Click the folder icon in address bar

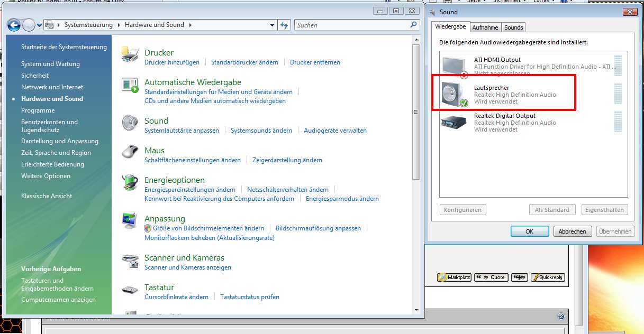(50, 25)
